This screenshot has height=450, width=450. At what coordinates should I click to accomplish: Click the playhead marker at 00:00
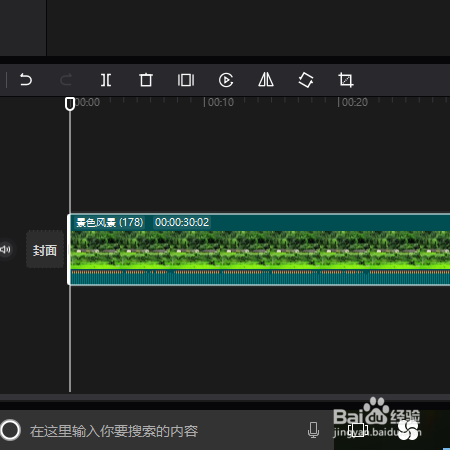click(x=70, y=104)
